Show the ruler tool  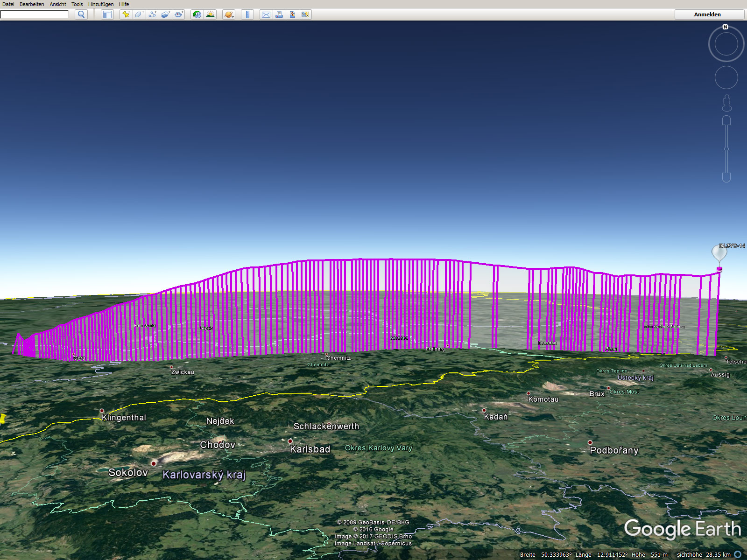pos(247,14)
